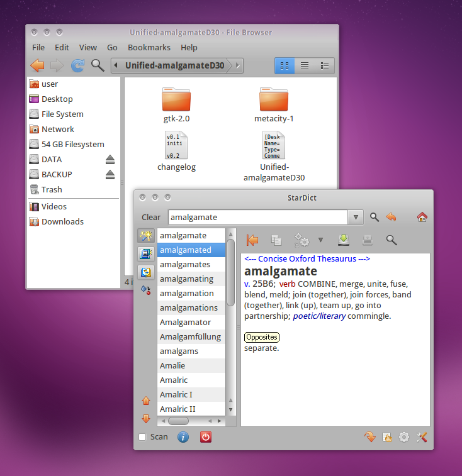Select Amalgamator in the word list
462x476 pixels.
tap(191, 322)
